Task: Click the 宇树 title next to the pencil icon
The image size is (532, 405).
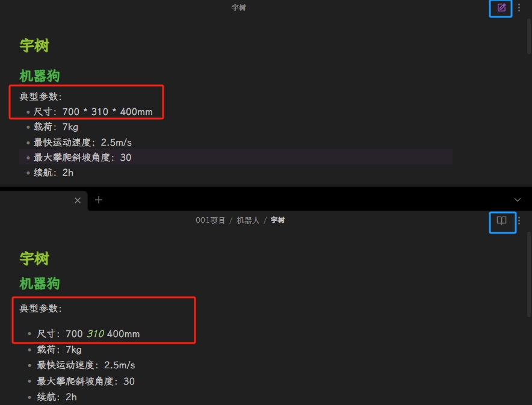Action: tap(239, 7)
